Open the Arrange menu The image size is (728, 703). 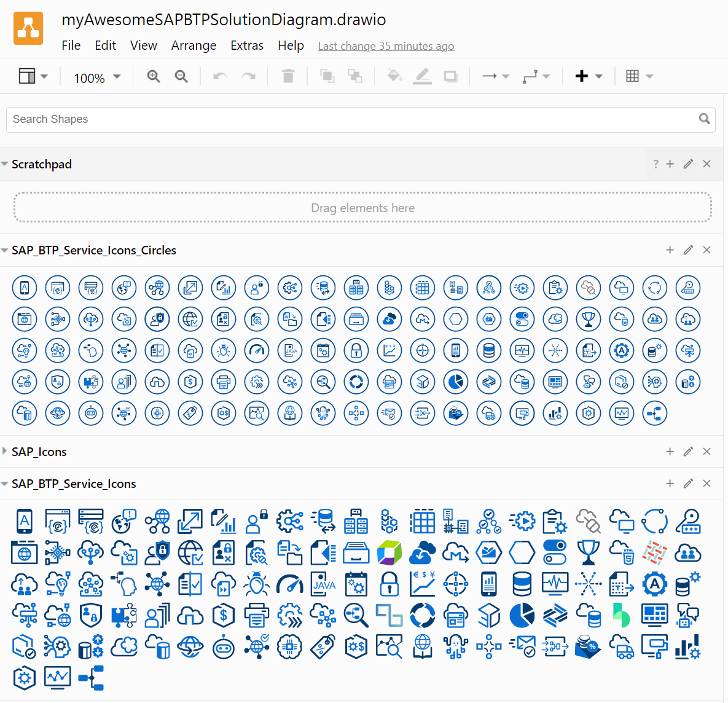pos(194,45)
